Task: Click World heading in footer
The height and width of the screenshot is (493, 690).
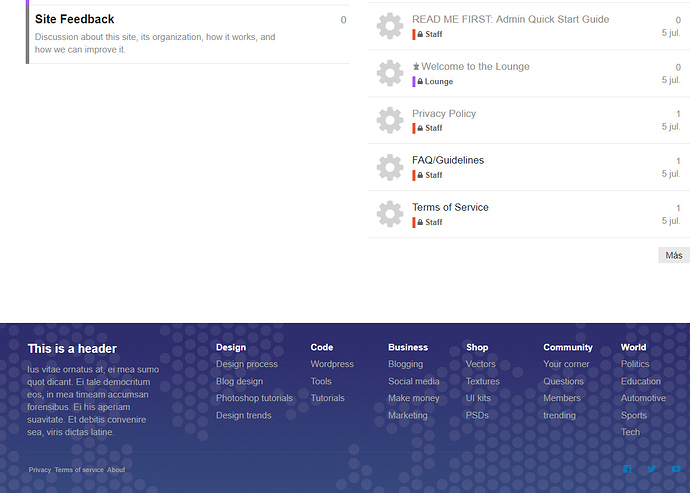Action: tap(633, 347)
